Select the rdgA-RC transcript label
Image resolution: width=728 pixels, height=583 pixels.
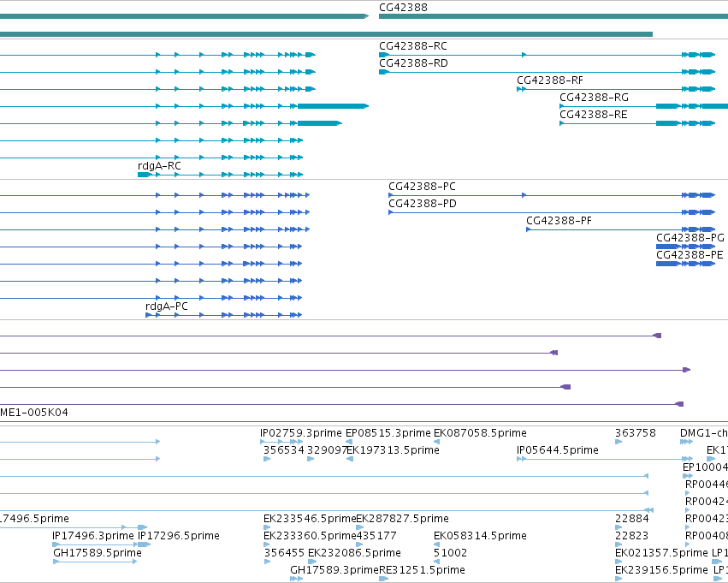coord(159,166)
